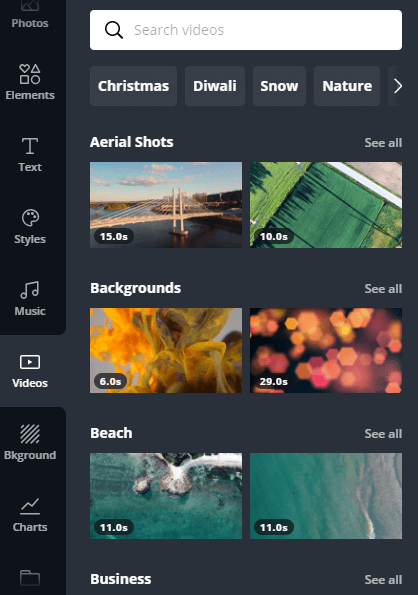The image size is (418, 595).
Task: Open the Bkground panel
Action: (x=30, y=443)
